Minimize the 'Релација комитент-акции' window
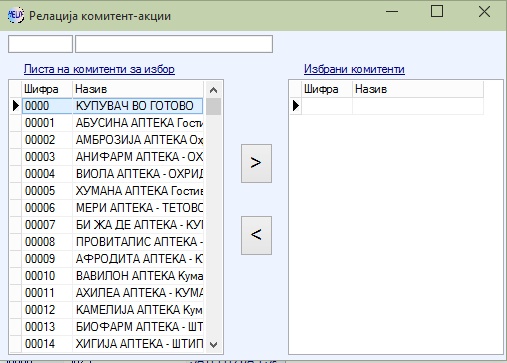The image size is (507, 363). pos(392,12)
